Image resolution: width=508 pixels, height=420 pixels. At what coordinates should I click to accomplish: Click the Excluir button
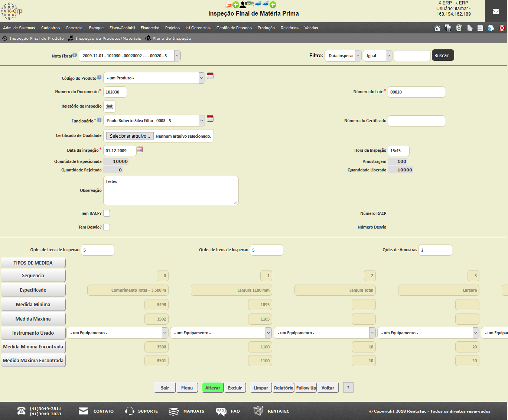235,388
